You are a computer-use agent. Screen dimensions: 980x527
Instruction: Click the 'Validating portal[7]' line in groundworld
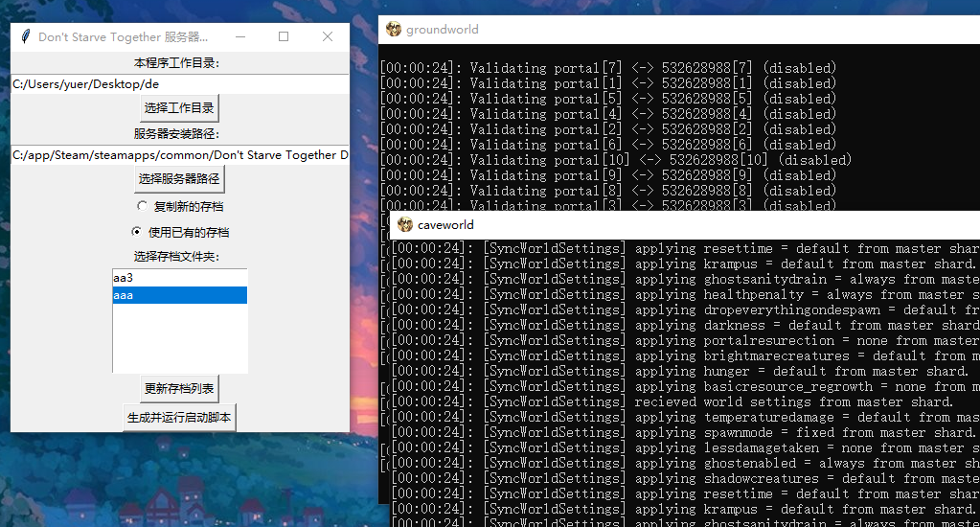tap(608, 68)
